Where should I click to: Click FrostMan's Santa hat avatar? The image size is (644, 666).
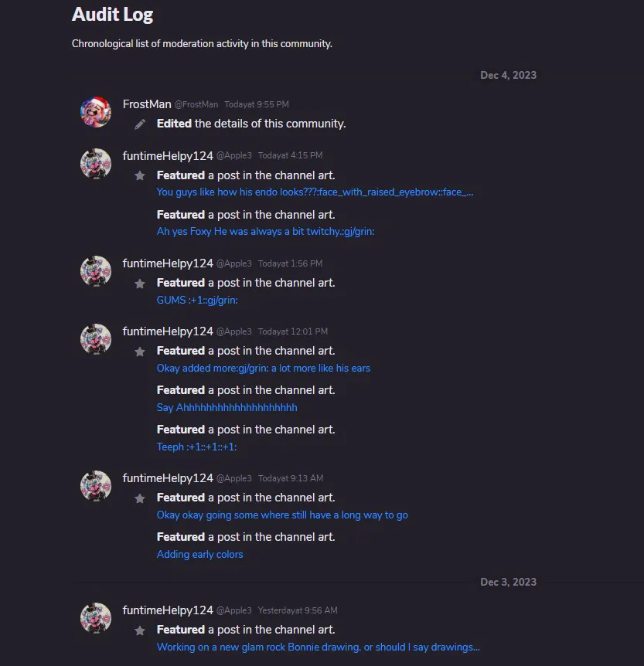96,112
